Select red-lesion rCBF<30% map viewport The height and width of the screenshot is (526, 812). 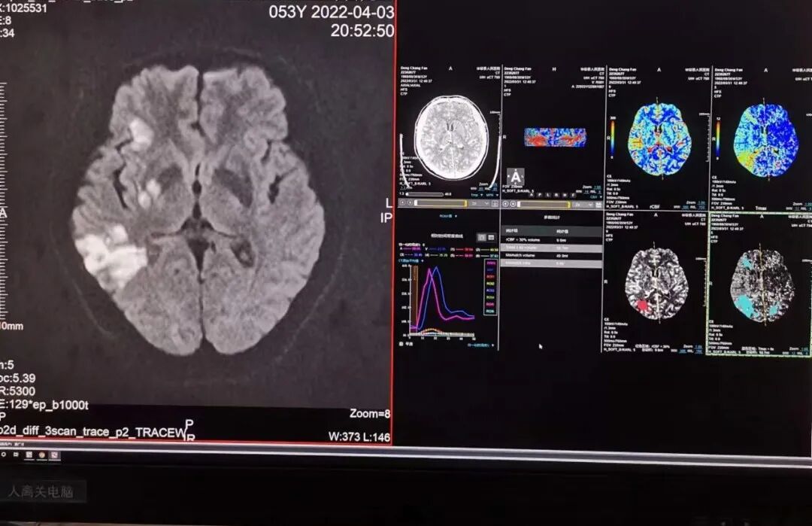point(656,284)
